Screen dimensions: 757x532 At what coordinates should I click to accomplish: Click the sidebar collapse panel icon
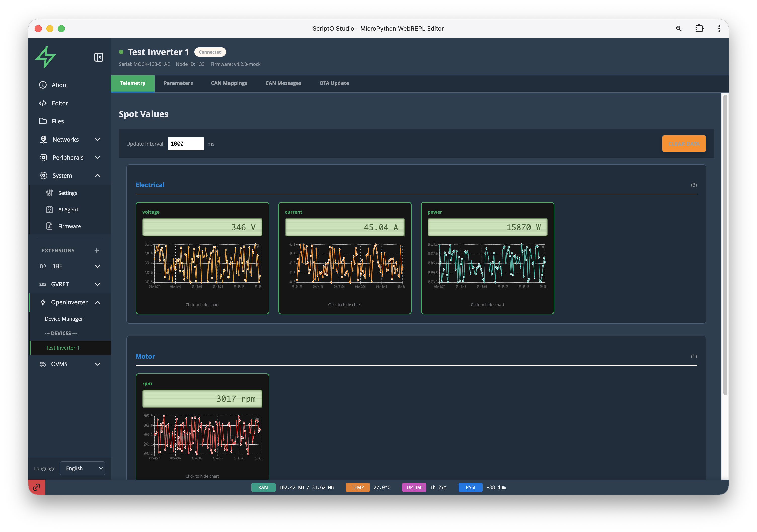coord(99,57)
